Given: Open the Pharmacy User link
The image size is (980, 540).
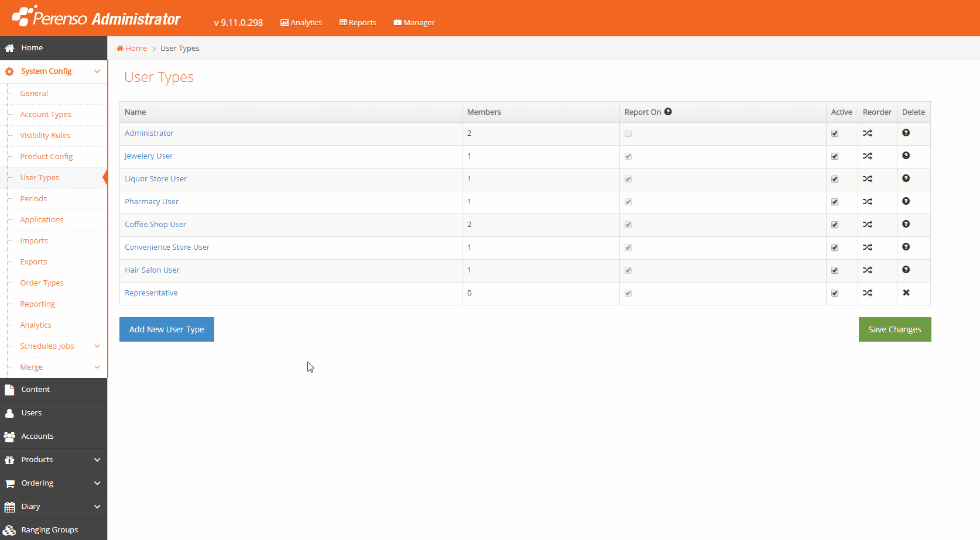Looking at the screenshot, I should tap(152, 202).
